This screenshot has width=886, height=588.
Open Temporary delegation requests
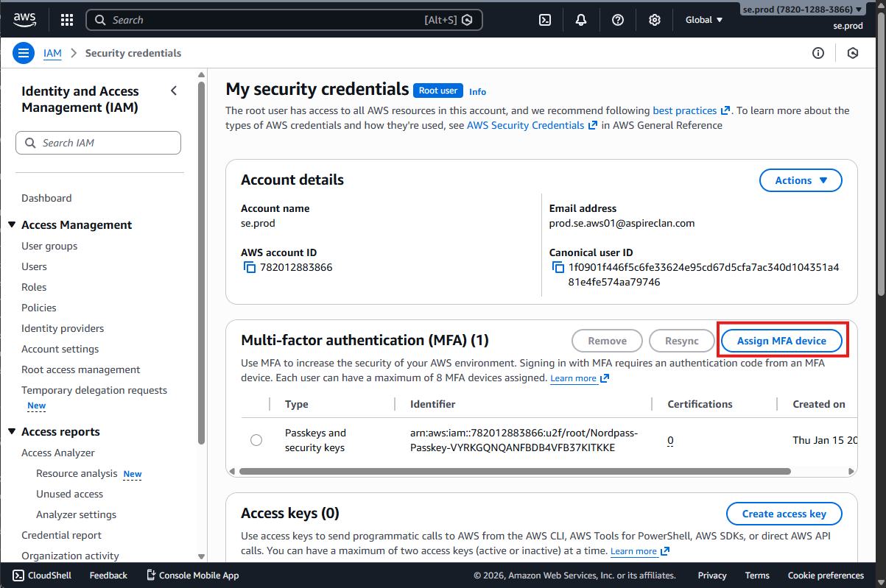click(x=94, y=390)
